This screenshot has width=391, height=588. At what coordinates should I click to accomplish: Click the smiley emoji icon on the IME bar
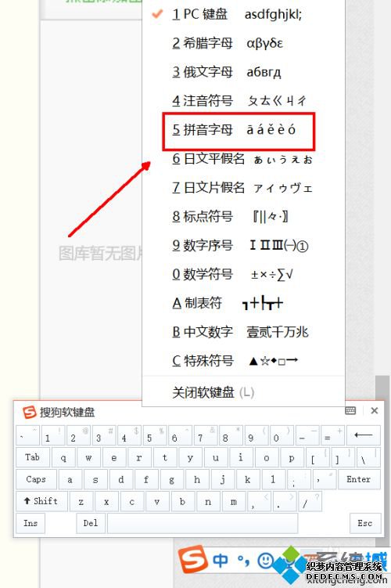[265, 561]
